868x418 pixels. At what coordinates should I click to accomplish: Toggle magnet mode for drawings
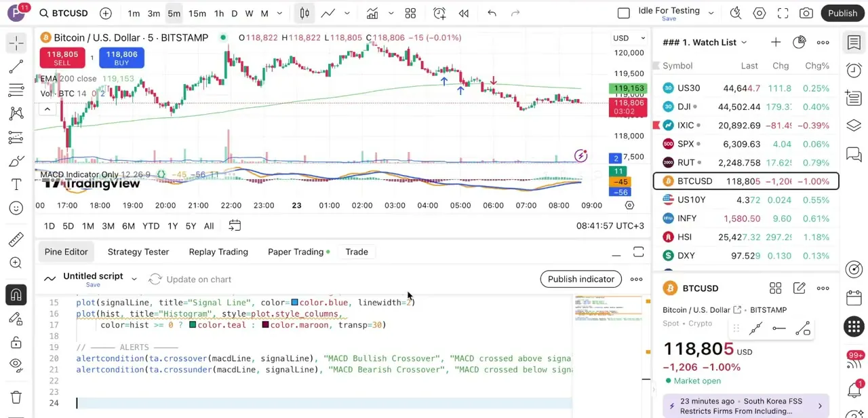click(16, 295)
